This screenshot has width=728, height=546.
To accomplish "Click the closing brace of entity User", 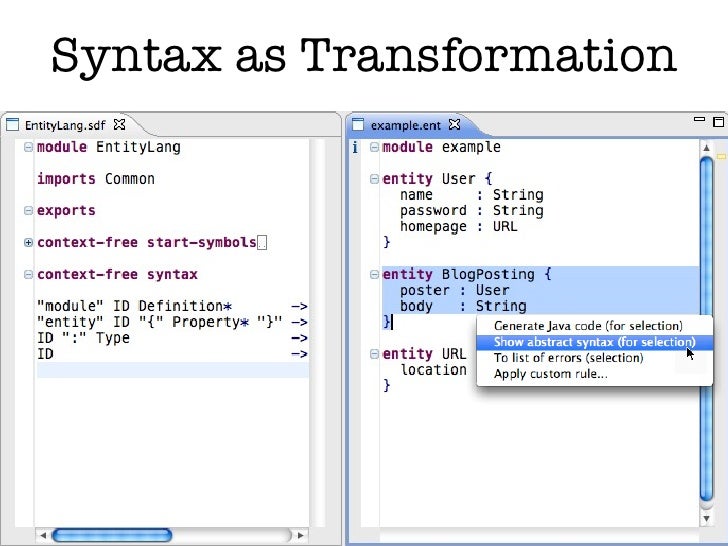I will coord(387,242).
